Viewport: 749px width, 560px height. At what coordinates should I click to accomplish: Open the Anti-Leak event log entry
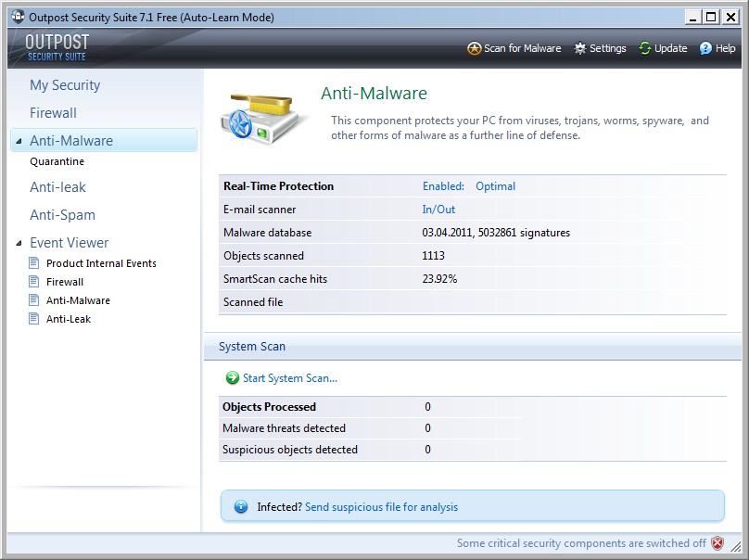click(x=69, y=319)
